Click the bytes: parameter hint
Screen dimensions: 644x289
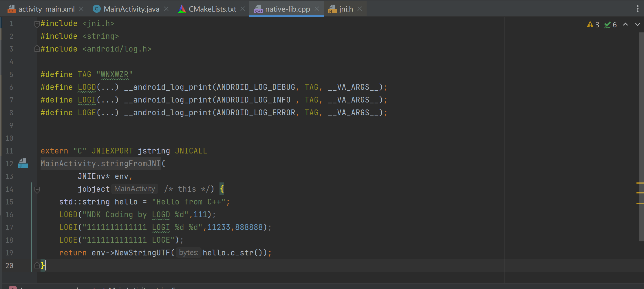(x=189, y=253)
